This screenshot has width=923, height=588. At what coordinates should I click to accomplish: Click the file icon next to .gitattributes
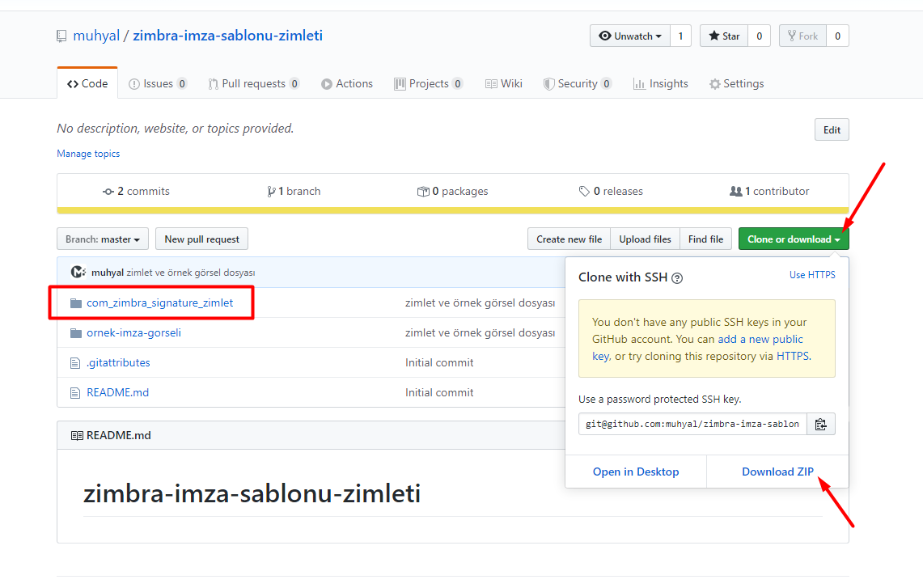point(75,363)
